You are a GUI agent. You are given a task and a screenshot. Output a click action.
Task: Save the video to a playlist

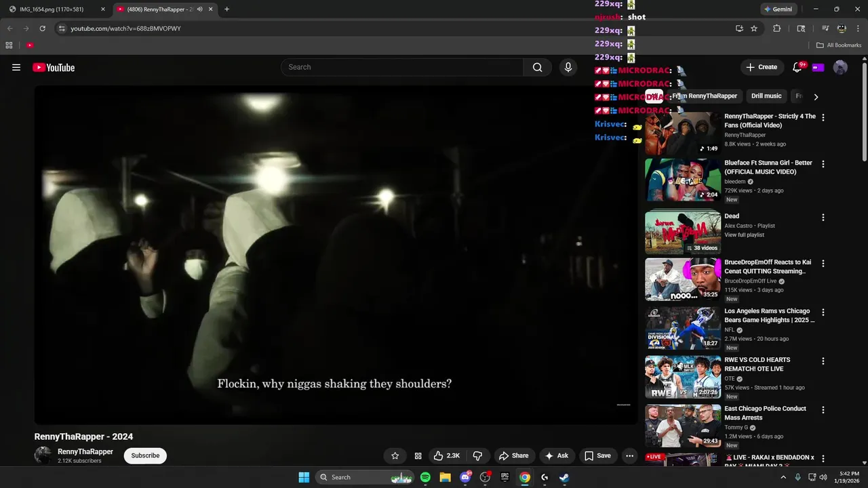pos(597,456)
